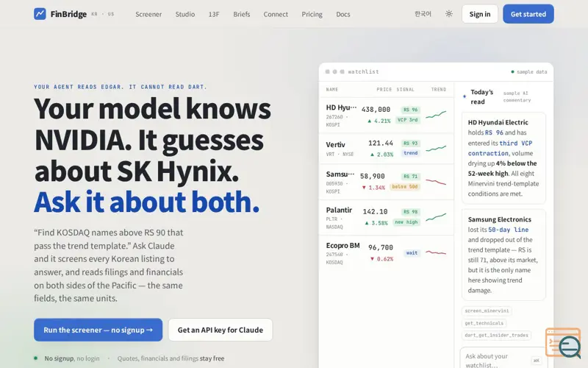Click the FinBridge logo icon

coord(40,14)
